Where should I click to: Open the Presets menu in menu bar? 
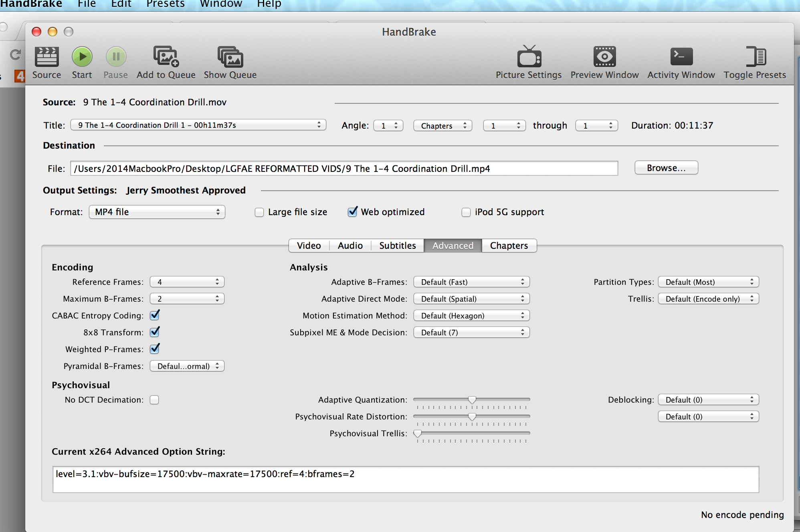(165, 4)
